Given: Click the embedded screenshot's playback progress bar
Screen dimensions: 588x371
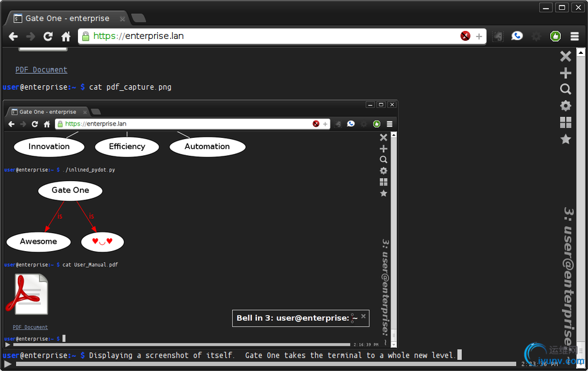Looking at the screenshot, I should [181, 344].
